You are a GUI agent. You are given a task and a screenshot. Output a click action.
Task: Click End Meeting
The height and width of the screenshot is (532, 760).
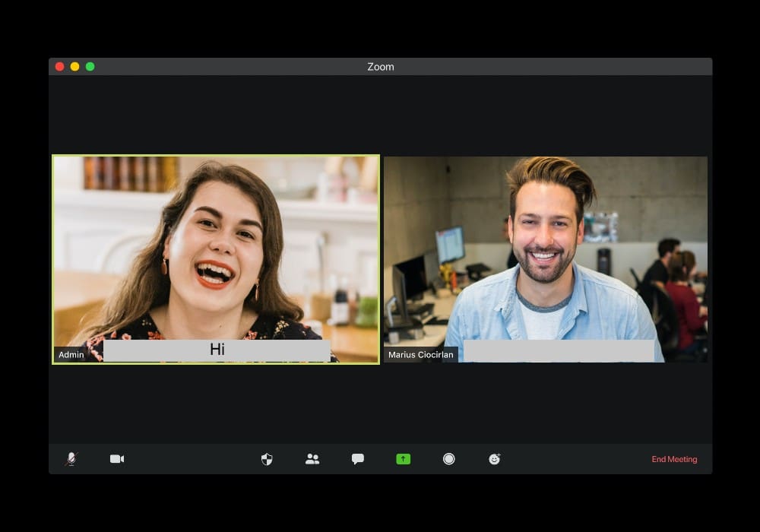coord(674,459)
